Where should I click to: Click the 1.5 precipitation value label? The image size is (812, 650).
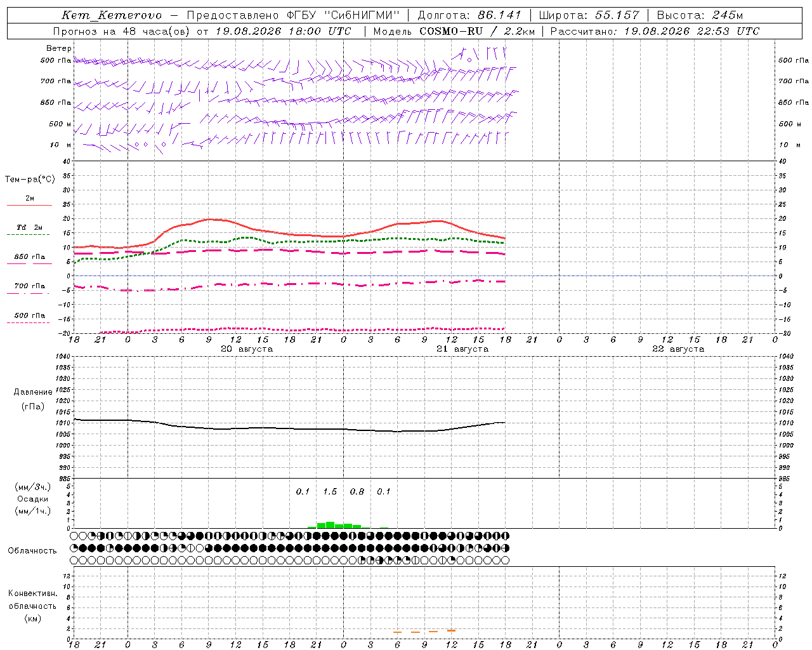point(330,491)
